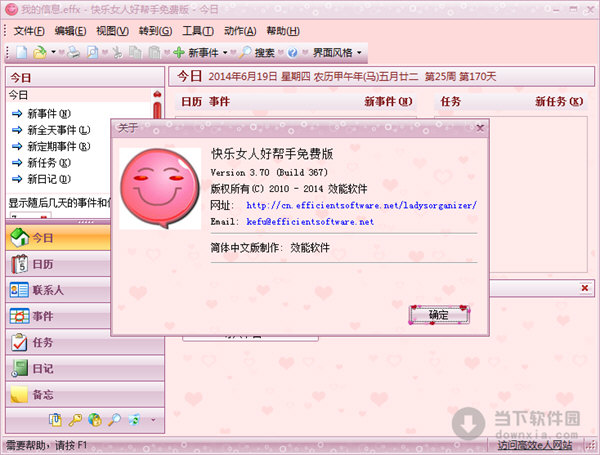Select the 日历 navigation tab
Screen dimensions: 600x455
58,264
